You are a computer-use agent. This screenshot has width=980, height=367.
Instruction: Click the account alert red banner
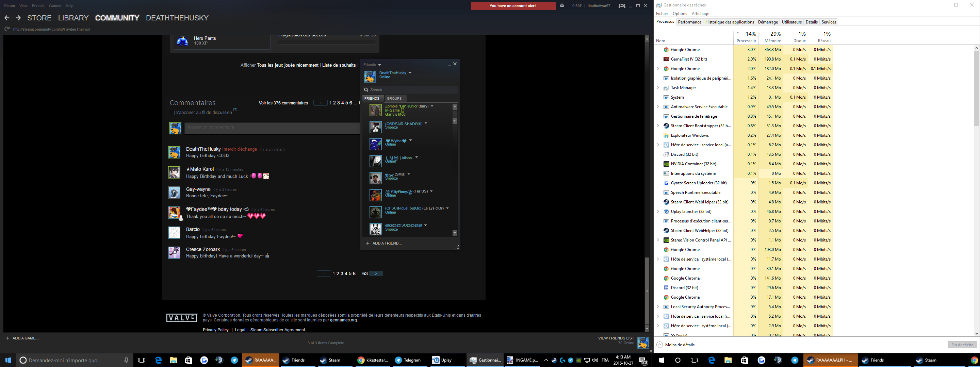513,6
